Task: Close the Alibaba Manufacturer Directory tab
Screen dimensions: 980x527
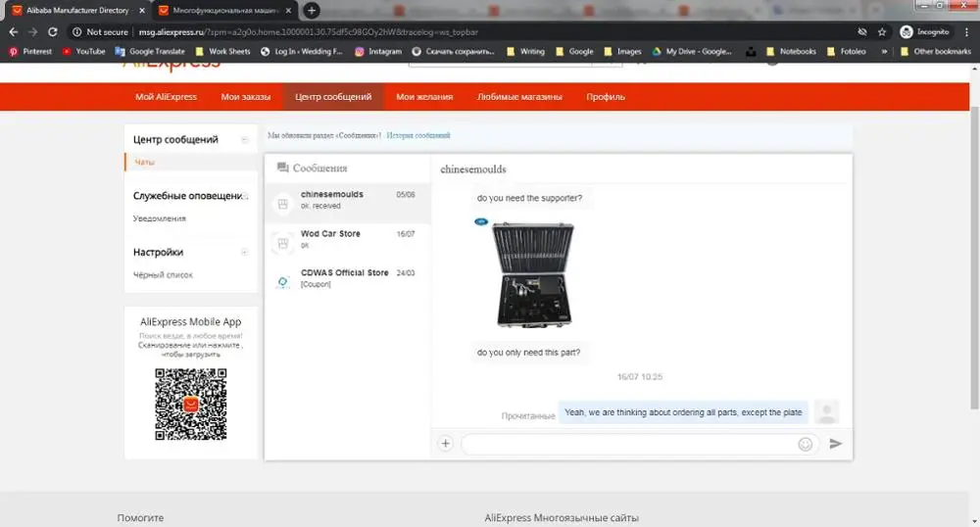Action: pyautogui.click(x=142, y=11)
